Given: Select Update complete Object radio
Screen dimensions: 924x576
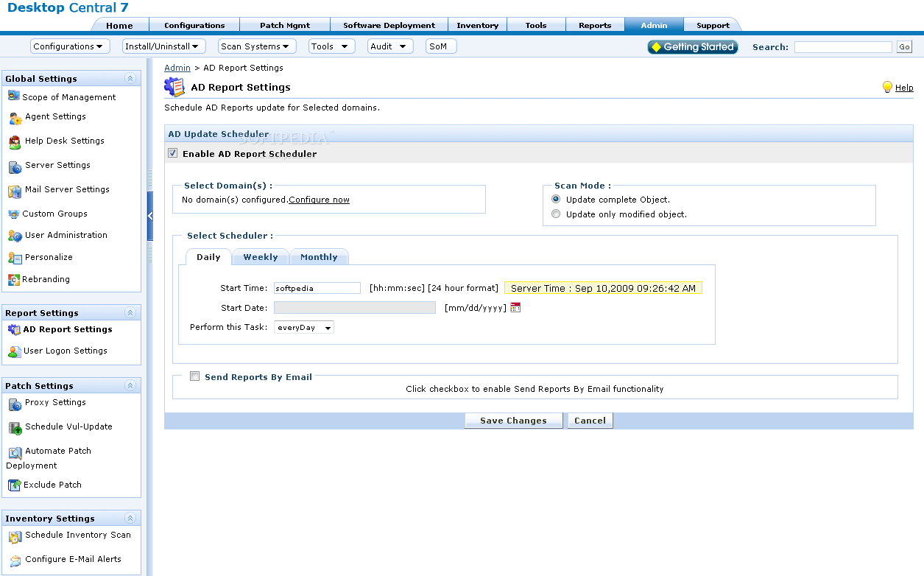Looking at the screenshot, I should (556, 199).
